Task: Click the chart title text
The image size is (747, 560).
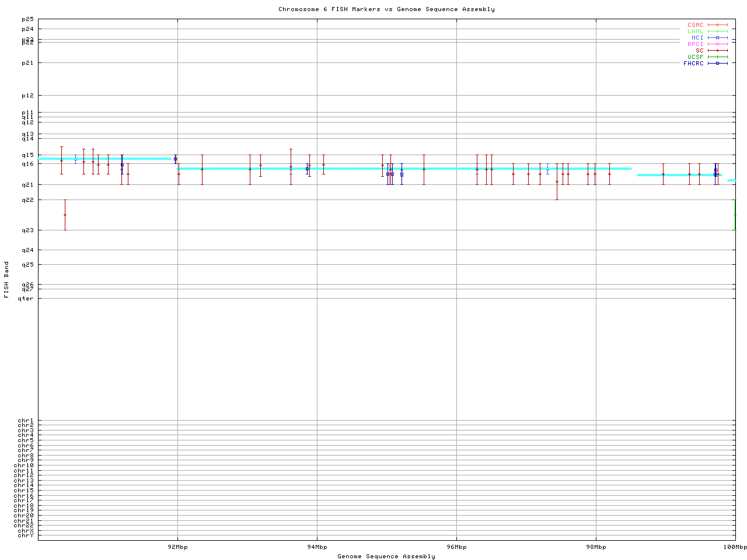Action: point(386,9)
